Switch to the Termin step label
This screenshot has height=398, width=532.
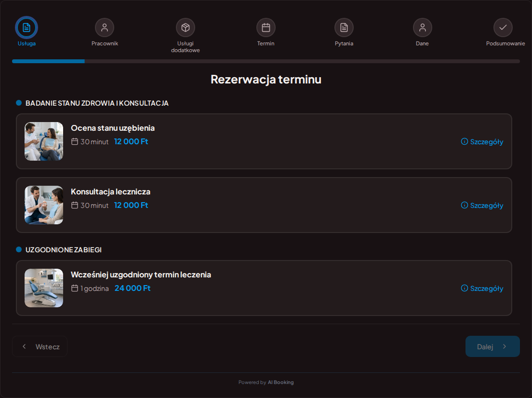[266, 43]
